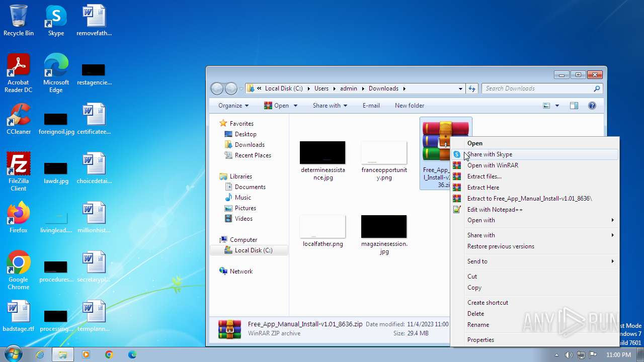644x362 pixels.
Task: Select choicedetai... Word document on desktop
Action: (x=94, y=168)
